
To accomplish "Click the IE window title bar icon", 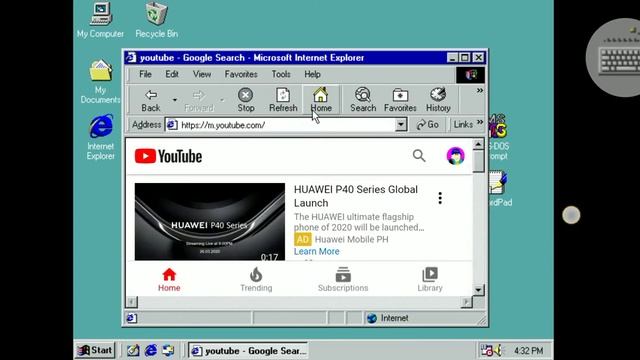I will pyautogui.click(x=131, y=58).
